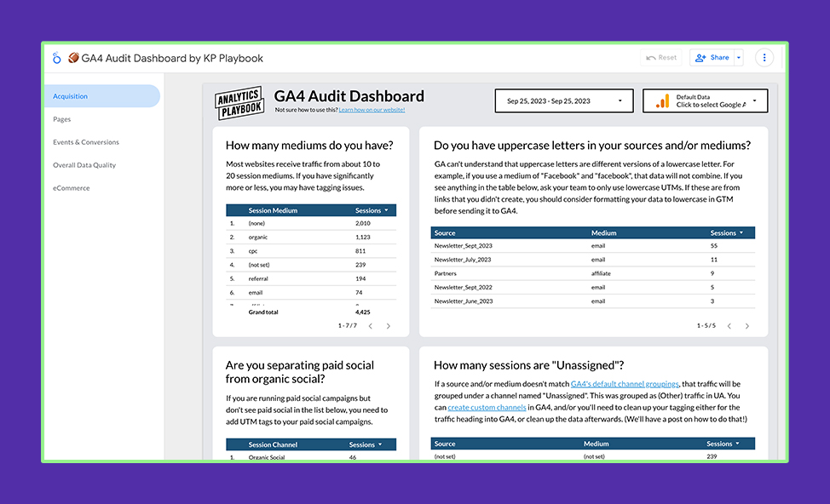The image size is (830, 504).
Task: Switch to Overall Data Quality page
Action: pyautogui.click(x=84, y=165)
